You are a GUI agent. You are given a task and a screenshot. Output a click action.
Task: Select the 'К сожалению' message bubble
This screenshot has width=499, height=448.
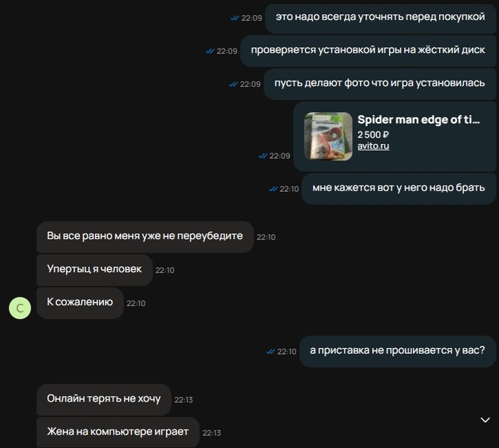(80, 302)
